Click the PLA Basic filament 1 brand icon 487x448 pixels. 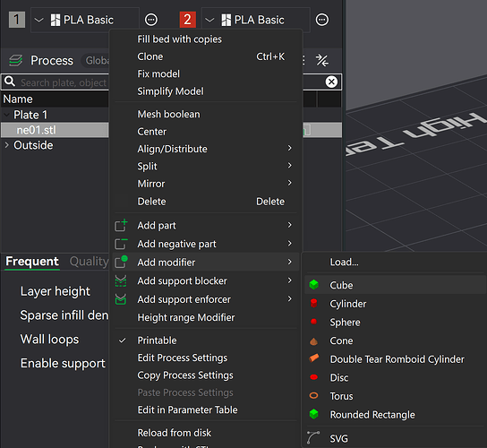56,20
